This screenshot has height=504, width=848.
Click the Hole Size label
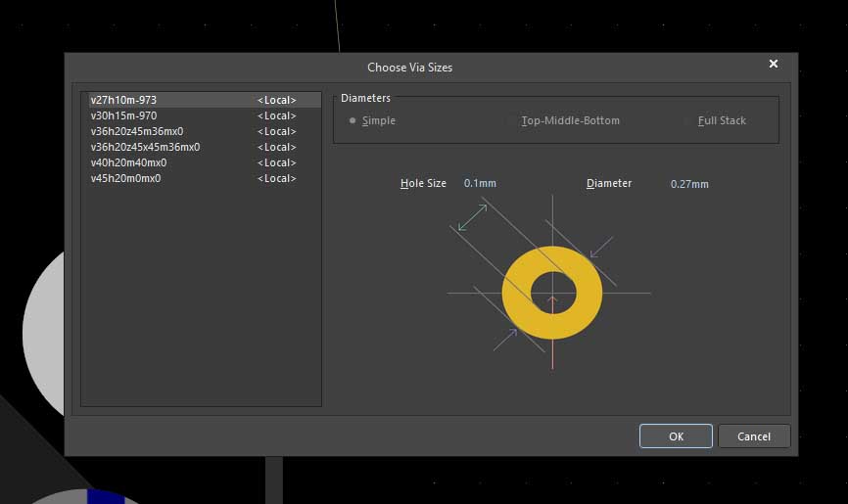pyautogui.click(x=423, y=183)
